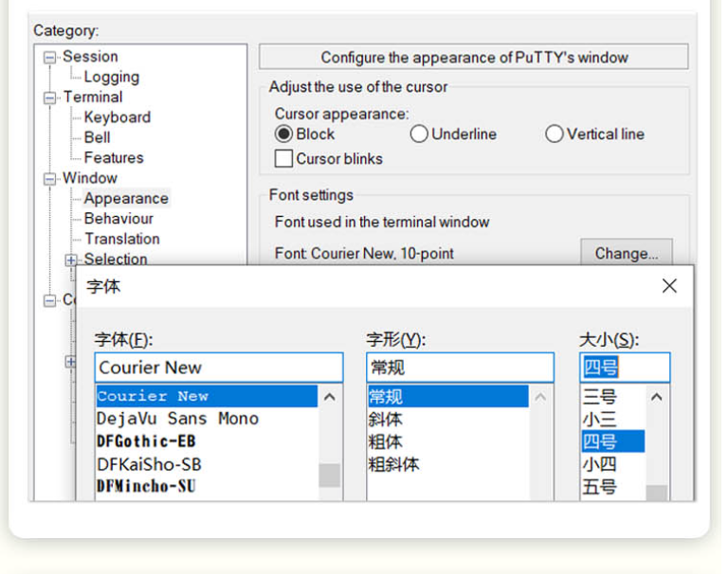
Task: Select the Window tree item
Action: (x=90, y=178)
